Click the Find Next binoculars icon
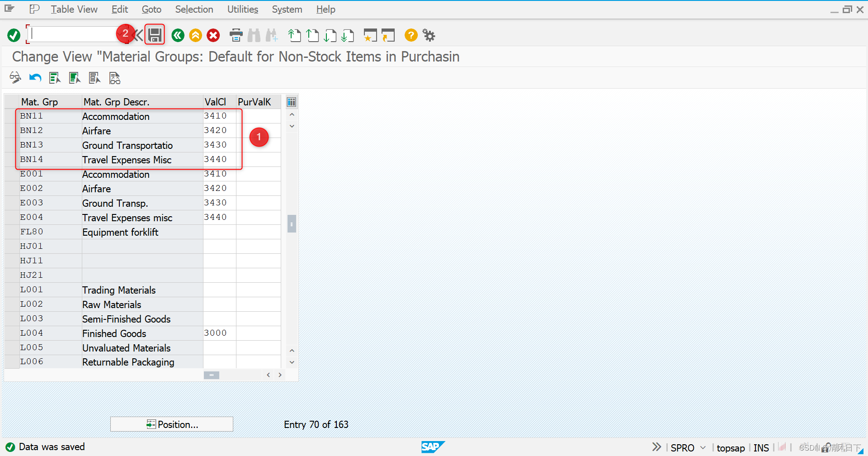 click(272, 35)
